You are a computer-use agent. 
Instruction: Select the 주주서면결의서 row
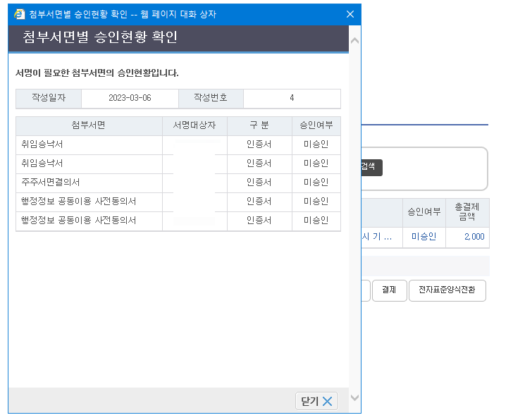(x=178, y=183)
